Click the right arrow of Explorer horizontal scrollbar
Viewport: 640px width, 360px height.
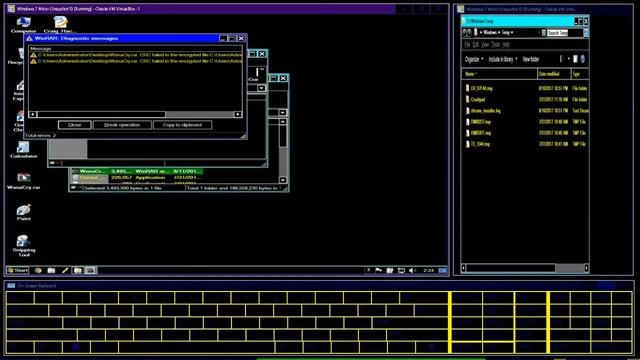(x=586, y=268)
